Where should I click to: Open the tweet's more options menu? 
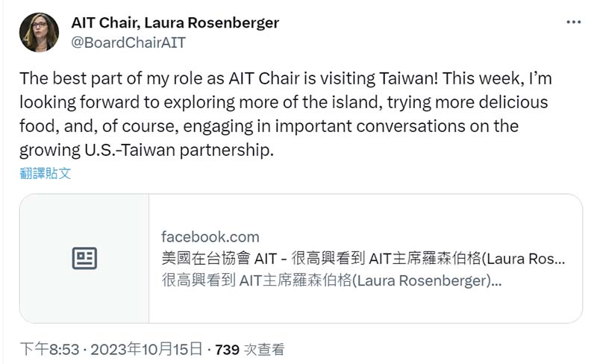[x=573, y=22]
